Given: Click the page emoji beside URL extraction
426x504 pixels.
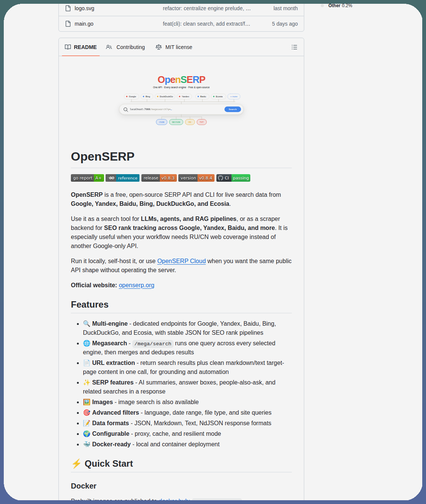Looking at the screenshot, I should (x=87, y=363).
